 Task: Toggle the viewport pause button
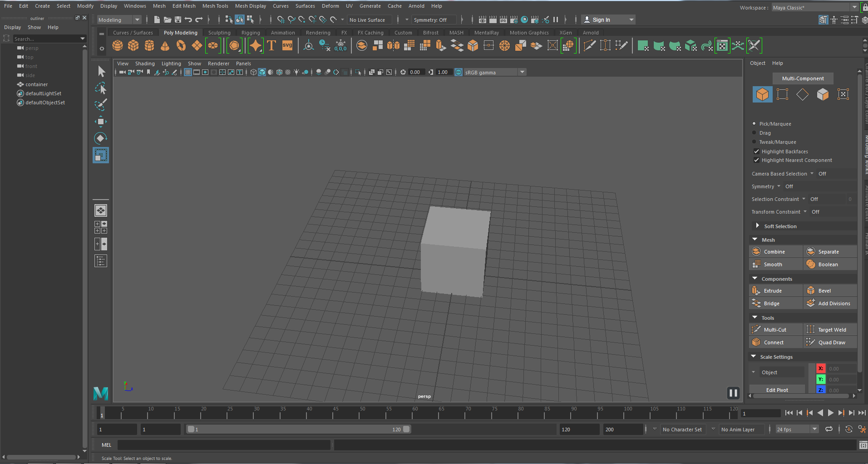coord(733,393)
